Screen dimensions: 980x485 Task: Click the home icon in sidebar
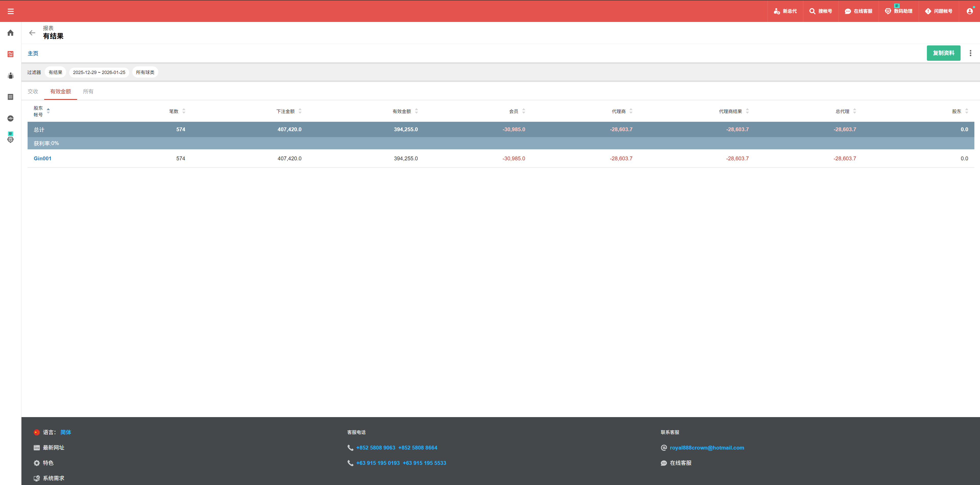point(11,33)
